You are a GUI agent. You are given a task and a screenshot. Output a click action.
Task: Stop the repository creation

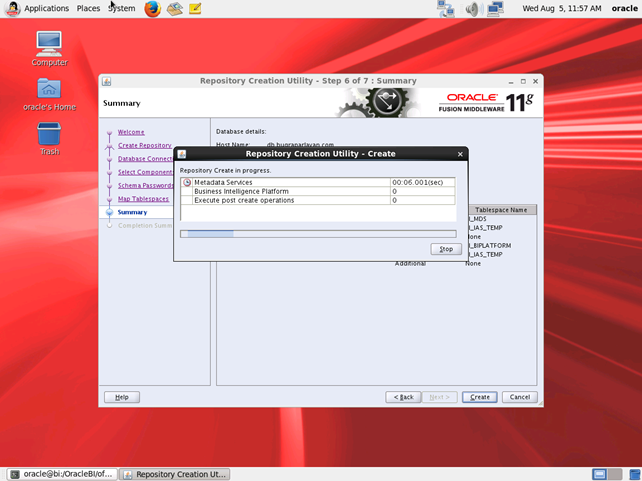point(446,249)
